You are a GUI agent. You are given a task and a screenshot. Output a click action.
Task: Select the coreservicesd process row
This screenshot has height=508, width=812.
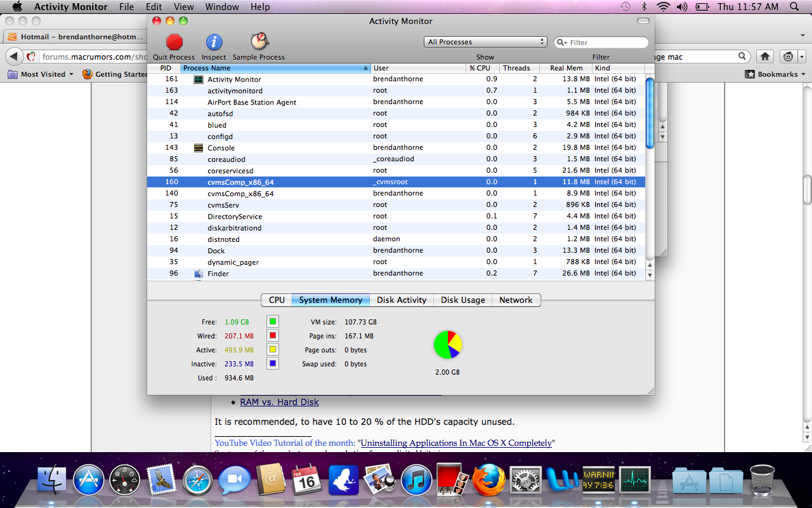click(x=396, y=170)
